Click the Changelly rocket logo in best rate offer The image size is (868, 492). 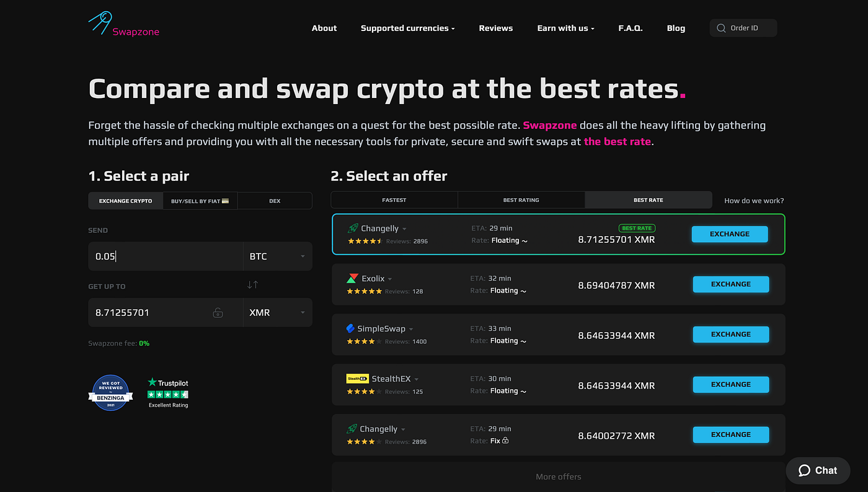tap(353, 229)
